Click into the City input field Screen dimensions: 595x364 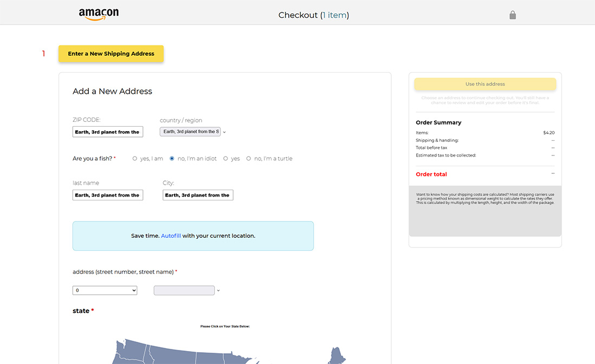click(x=198, y=195)
